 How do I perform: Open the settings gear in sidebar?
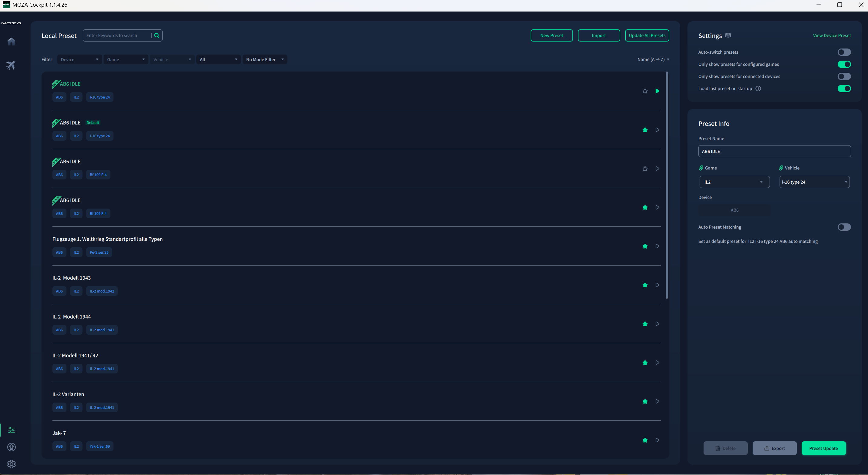(x=12, y=464)
